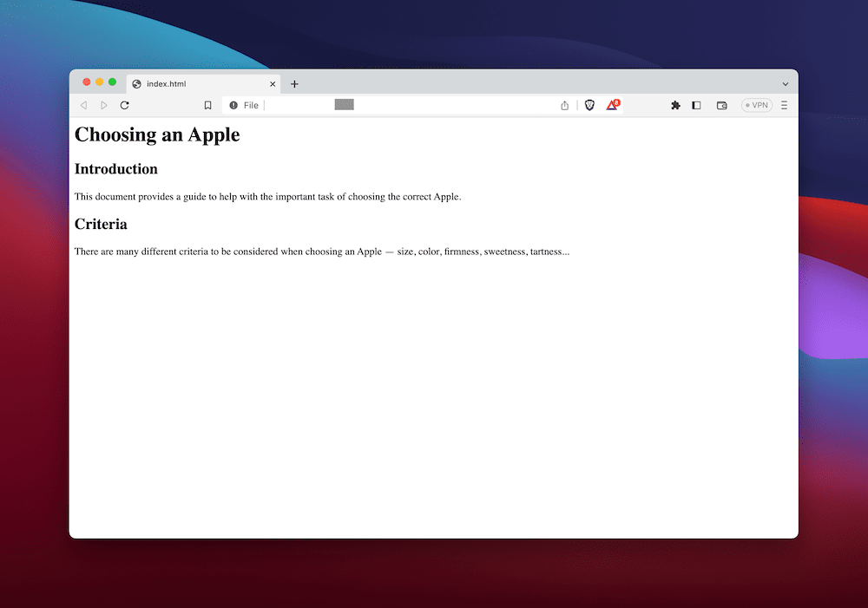This screenshot has height=608, width=868.
Task: Share the current page
Action: [x=564, y=105]
